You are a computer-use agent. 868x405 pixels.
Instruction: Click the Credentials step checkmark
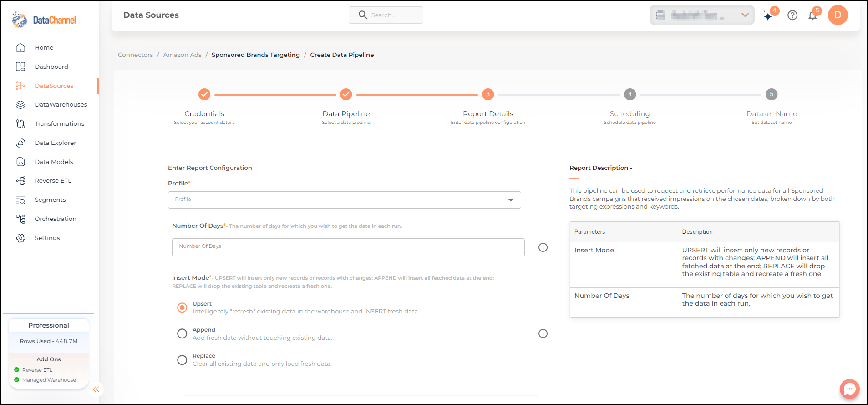tap(204, 94)
